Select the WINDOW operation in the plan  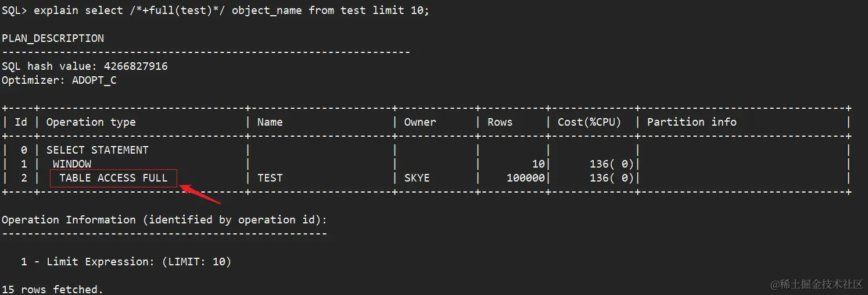pyautogui.click(x=72, y=164)
